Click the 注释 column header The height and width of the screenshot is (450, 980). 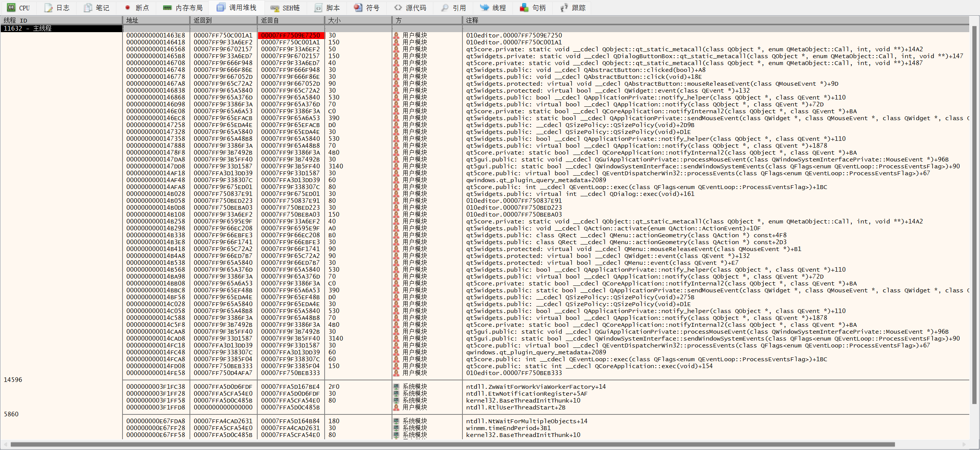472,20
